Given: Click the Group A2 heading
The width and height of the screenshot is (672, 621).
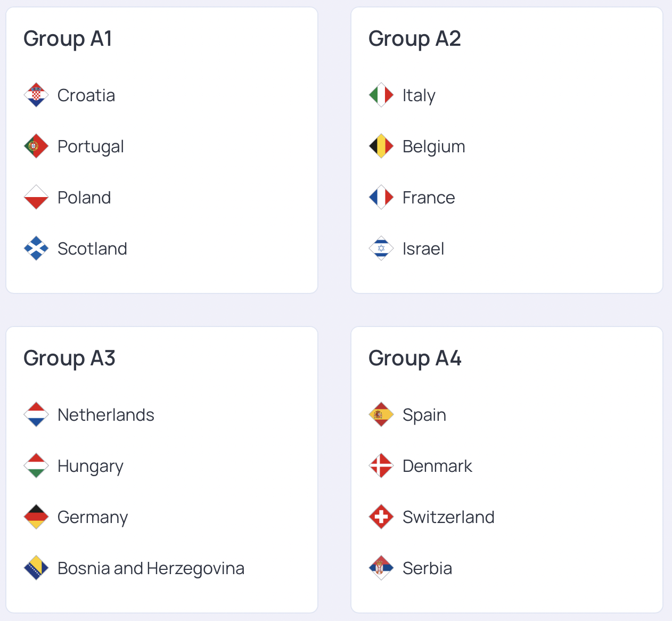Looking at the screenshot, I should click(x=414, y=39).
